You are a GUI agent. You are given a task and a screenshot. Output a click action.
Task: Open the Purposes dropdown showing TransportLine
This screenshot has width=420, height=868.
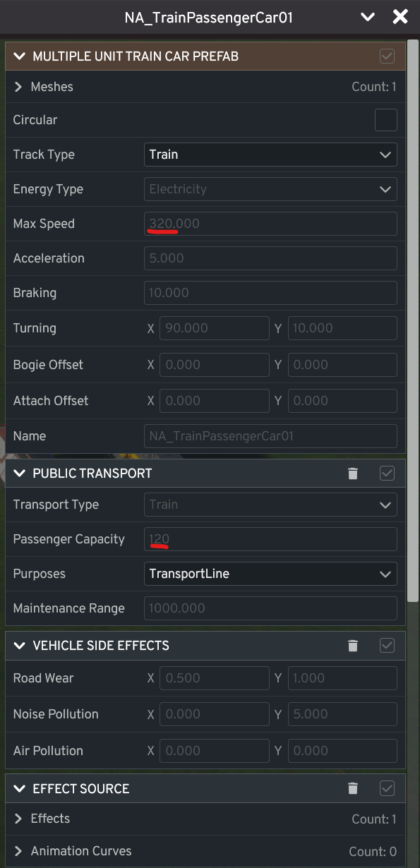pyautogui.click(x=270, y=573)
